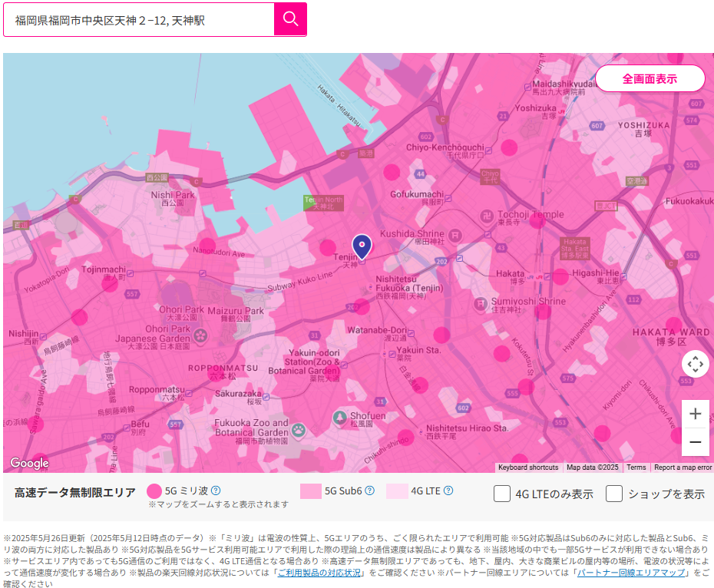Click Gofukumachi station icon

pyautogui.click(x=448, y=198)
